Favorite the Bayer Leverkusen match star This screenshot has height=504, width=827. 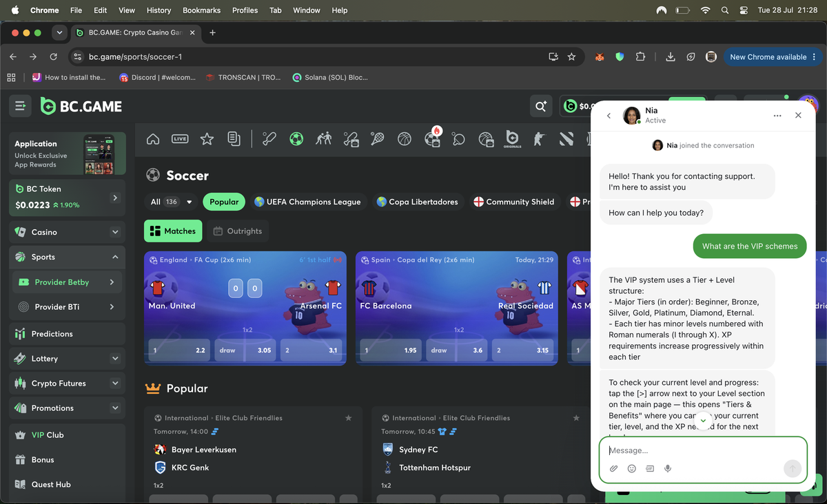(x=348, y=418)
